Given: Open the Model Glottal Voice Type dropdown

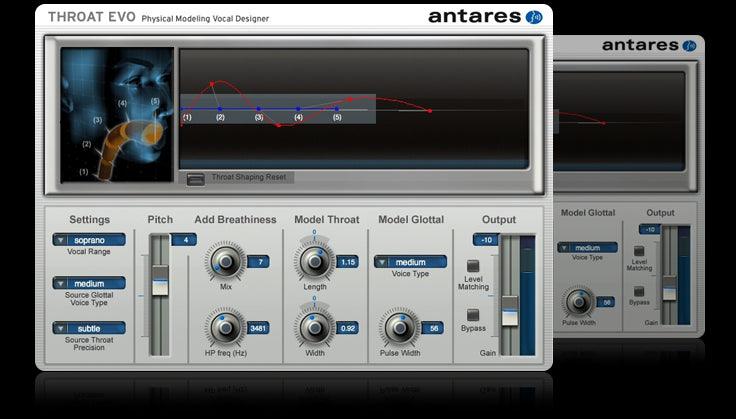Looking at the screenshot, I should click(x=410, y=262).
